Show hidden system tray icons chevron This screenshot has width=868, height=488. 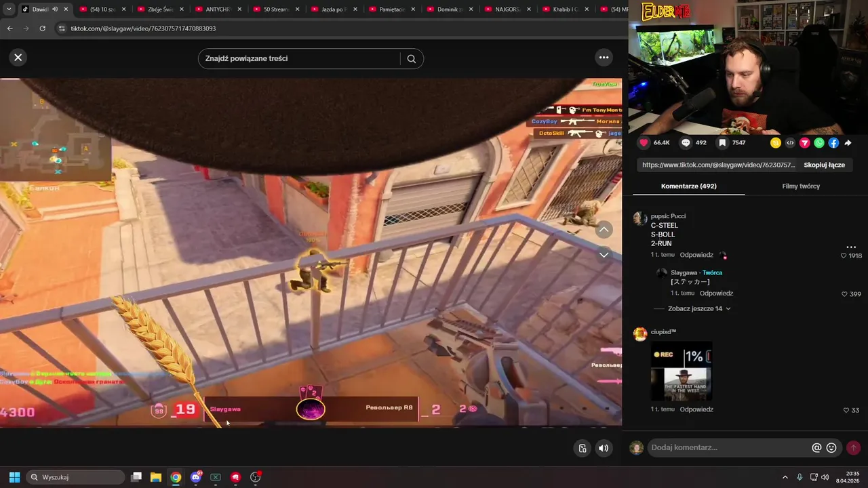(x=785, y=477)
